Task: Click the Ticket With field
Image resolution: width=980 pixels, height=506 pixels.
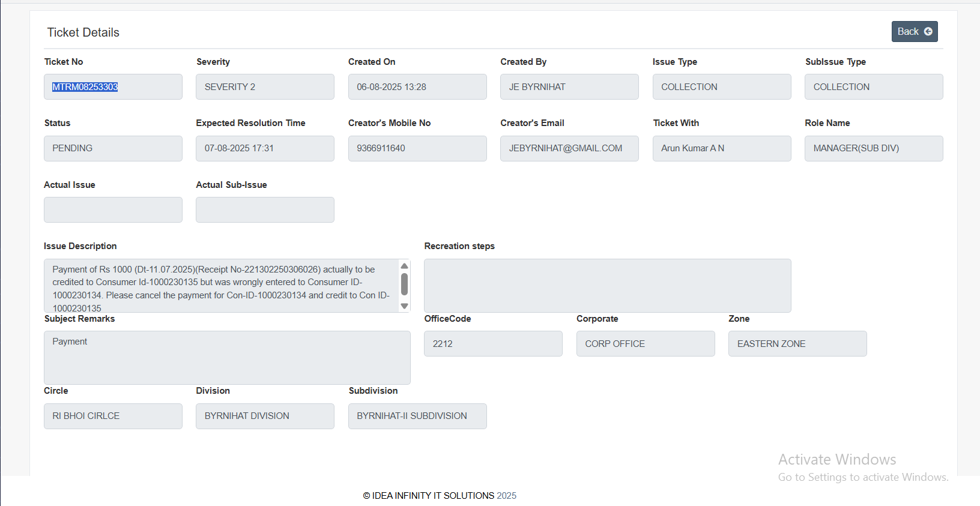Action: pos(722,148)
